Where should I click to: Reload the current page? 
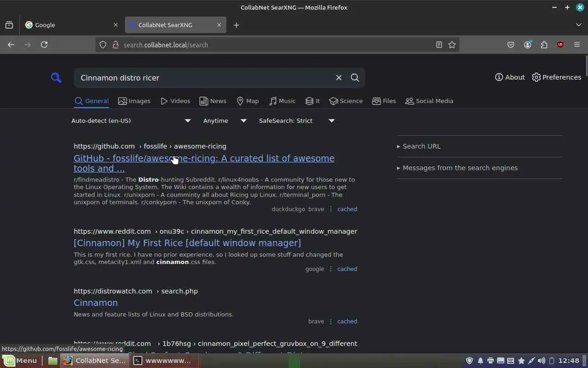(44, 45)
